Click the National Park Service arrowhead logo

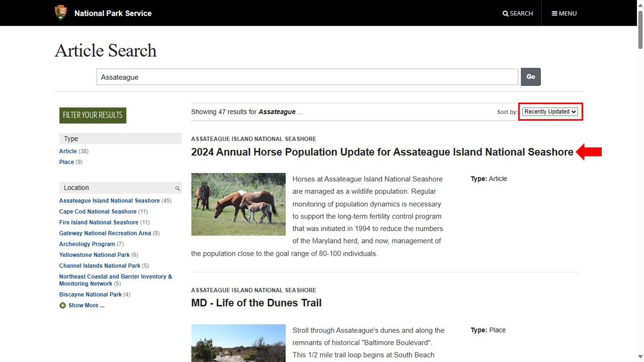click(61, 13)
